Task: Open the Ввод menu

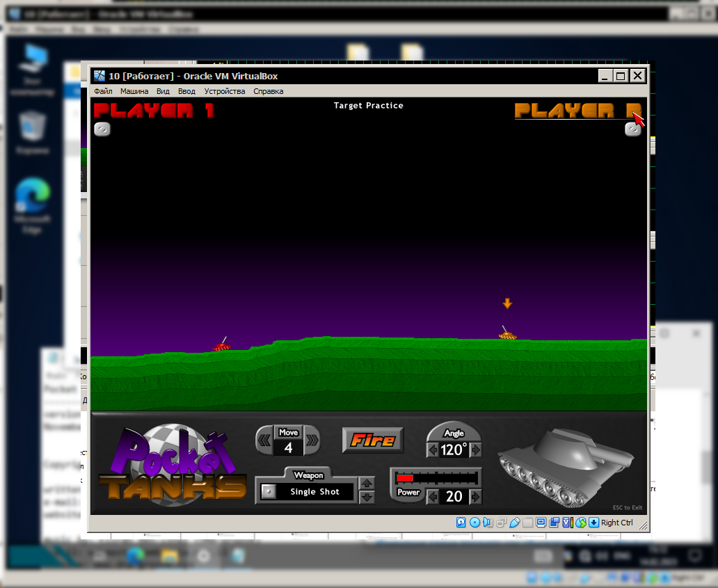Action: tap(187, 91)
